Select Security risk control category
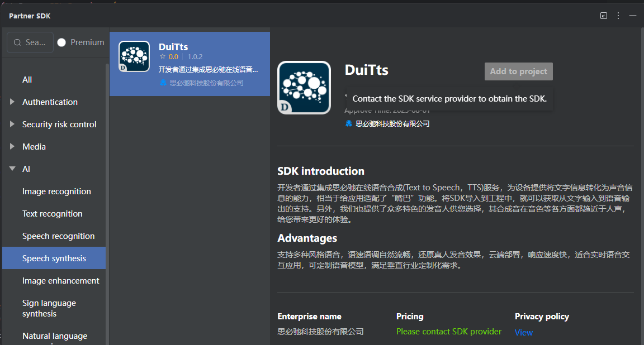 point(59,124)
